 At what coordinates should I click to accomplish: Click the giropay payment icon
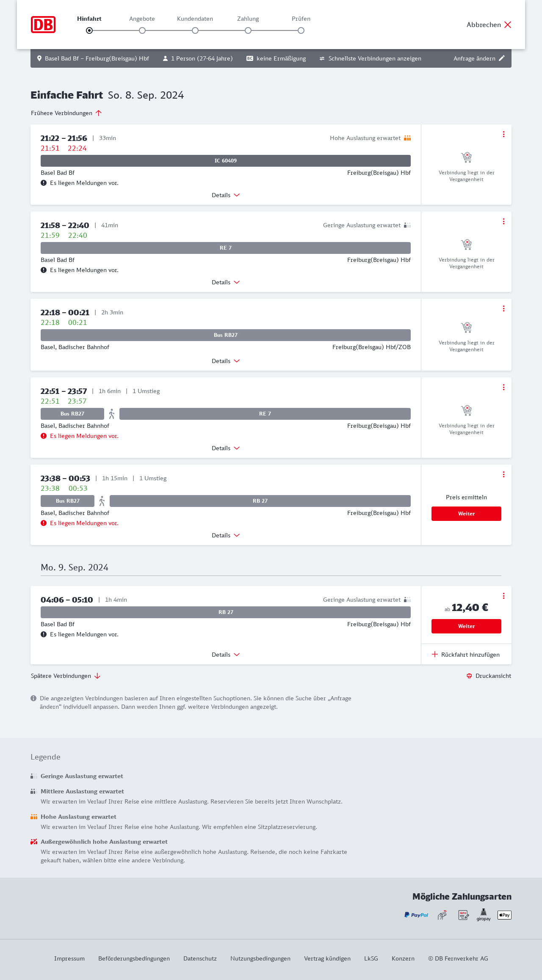point(484,915)
